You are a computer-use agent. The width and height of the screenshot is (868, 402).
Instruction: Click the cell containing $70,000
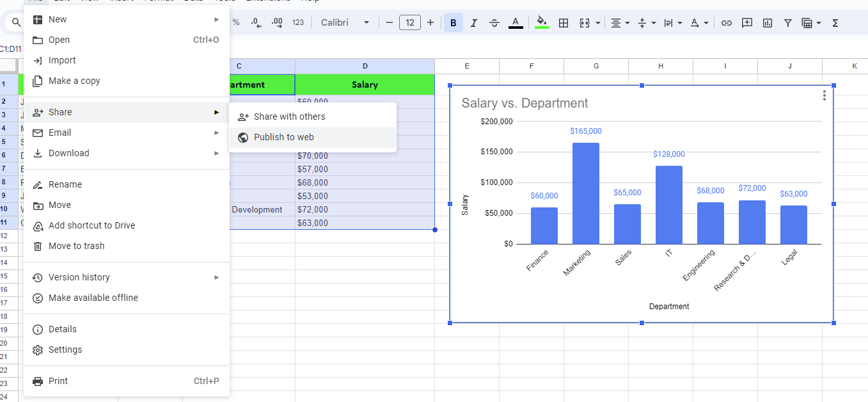[365, 156]
